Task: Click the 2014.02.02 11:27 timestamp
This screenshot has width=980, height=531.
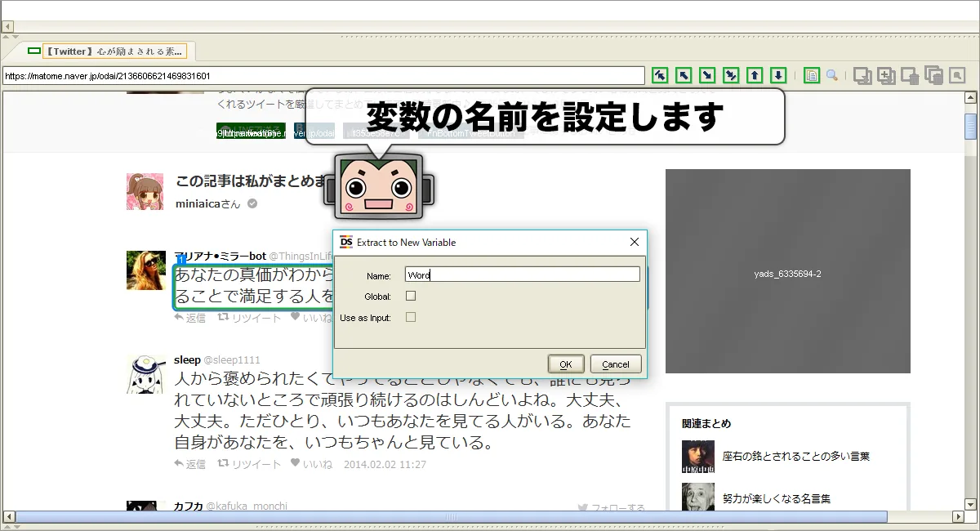Action: [385, 464]
